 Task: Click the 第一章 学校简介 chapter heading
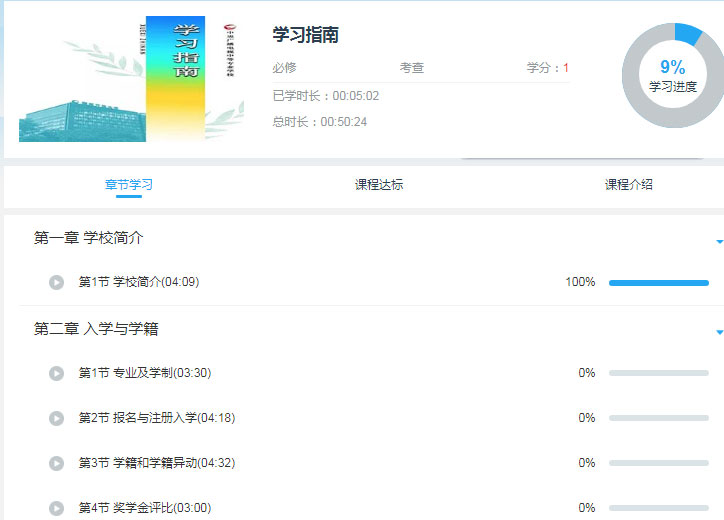(x=89, y=238)
